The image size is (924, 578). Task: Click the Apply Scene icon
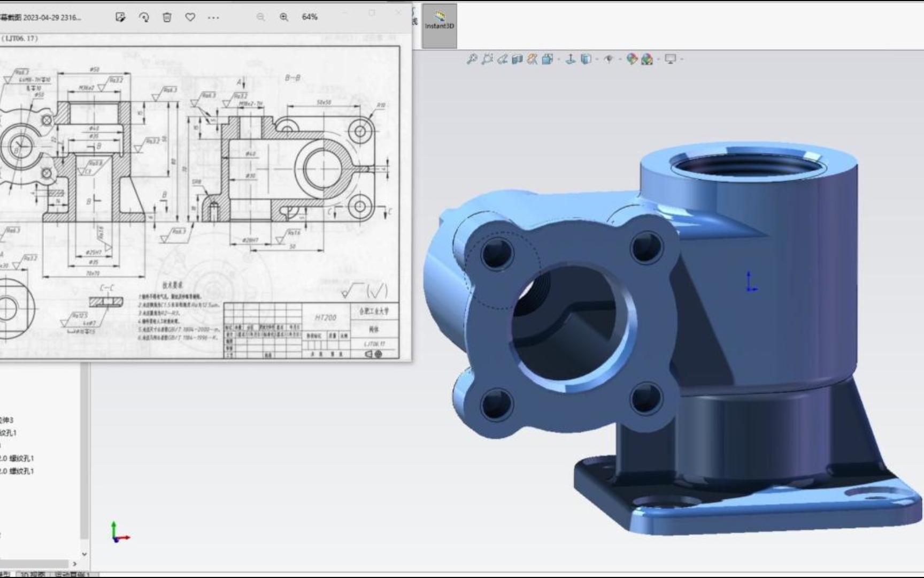648,59
